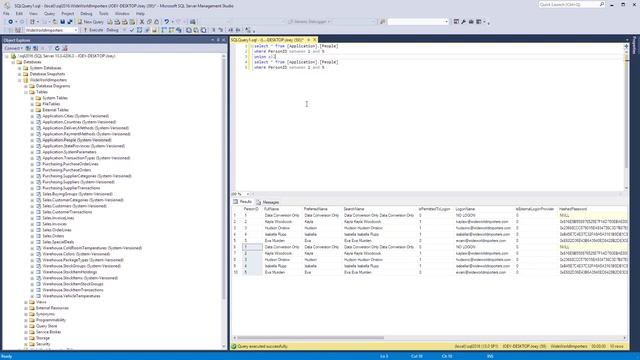Click the Disconnect icon in Object Explorer
640x360 pixels.
click(x=36, y=48)
